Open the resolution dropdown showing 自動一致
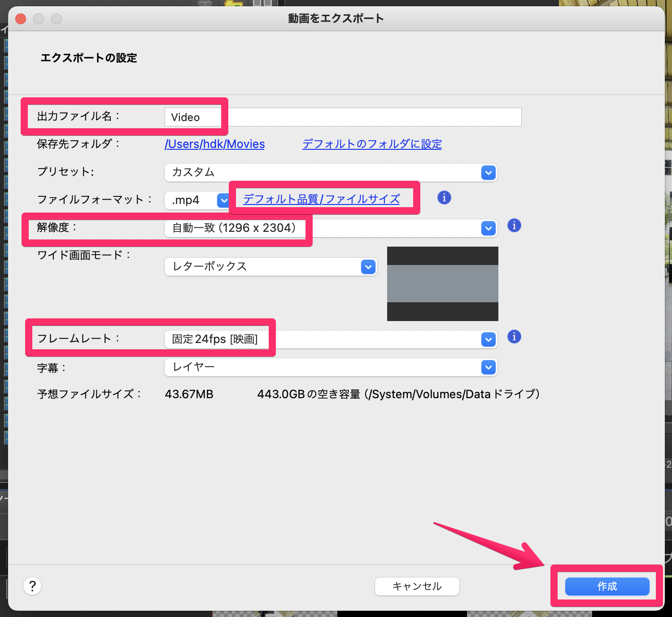This screenshot has height=617, width=672. (x=314, y=228)
